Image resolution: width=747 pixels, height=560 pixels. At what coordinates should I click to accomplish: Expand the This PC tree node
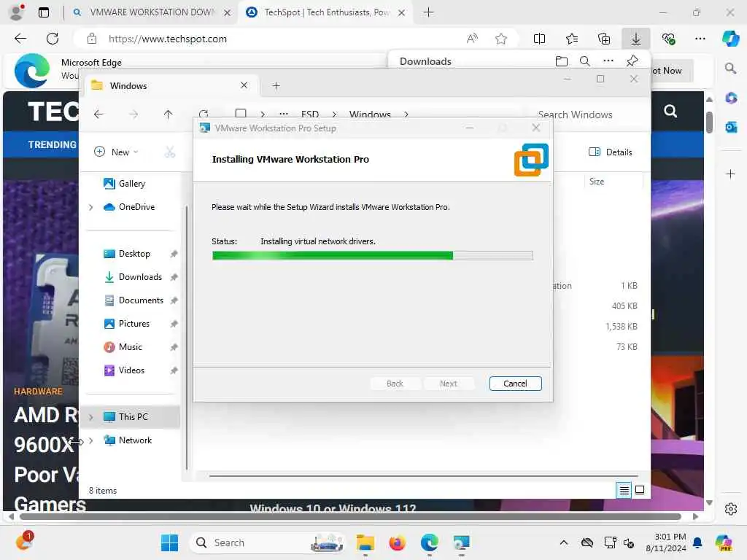pyautogui.click(x=91, y=417)
